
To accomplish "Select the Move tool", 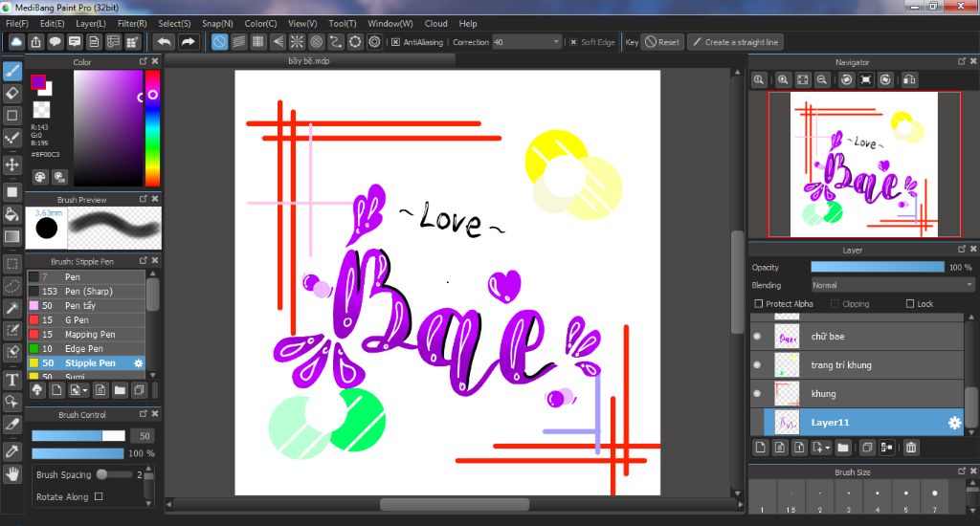I will pos(11,164).
